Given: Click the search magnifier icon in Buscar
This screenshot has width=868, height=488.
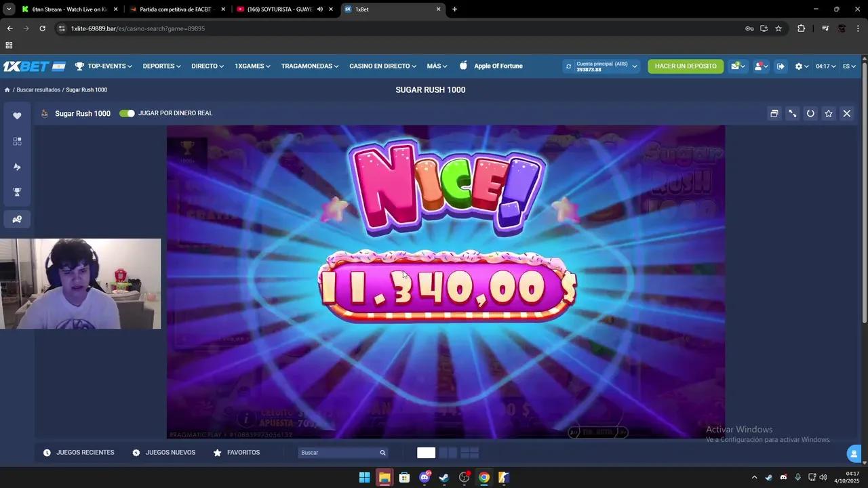Looking at the screenshot, I should click(x=382, y=453).
